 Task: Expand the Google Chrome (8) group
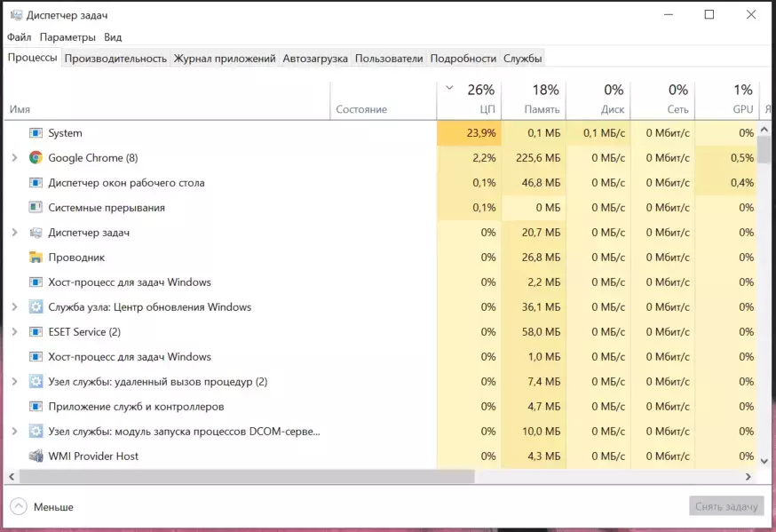click(x=15, y=157)
